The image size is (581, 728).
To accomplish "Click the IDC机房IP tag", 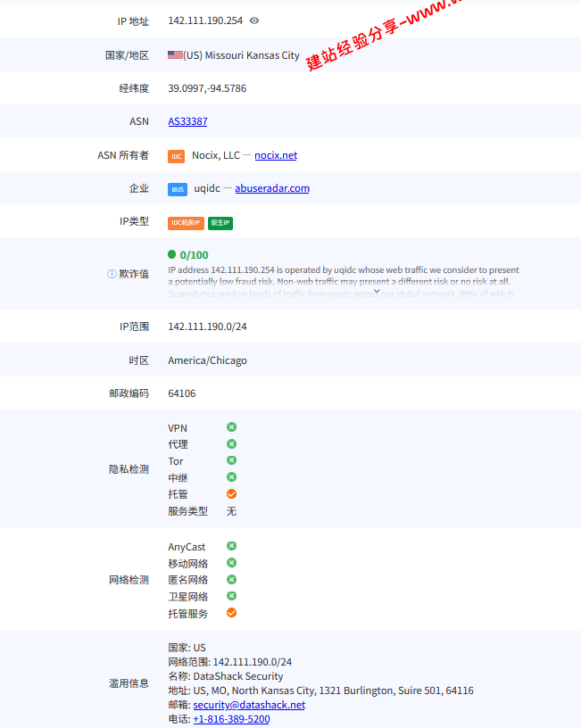I will pyautogui.click(x=186, y=223).
